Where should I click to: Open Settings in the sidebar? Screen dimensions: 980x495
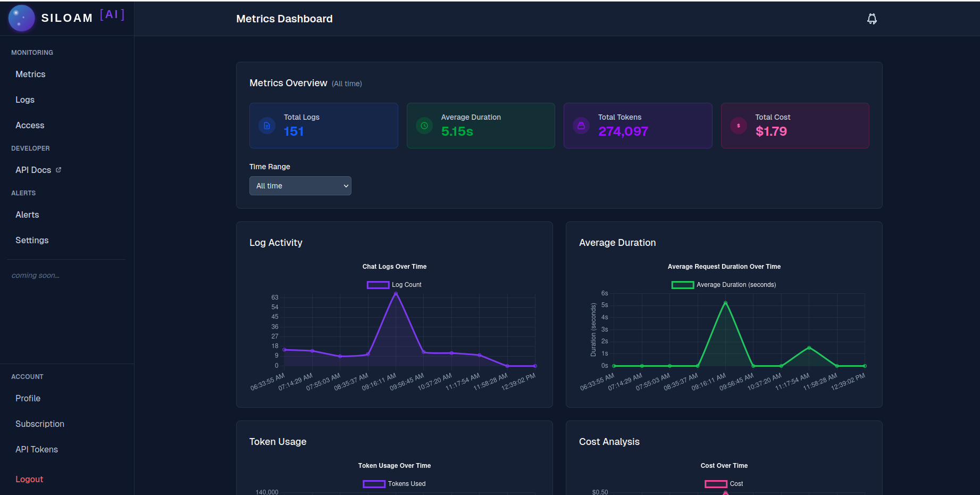tap(32, 240)
